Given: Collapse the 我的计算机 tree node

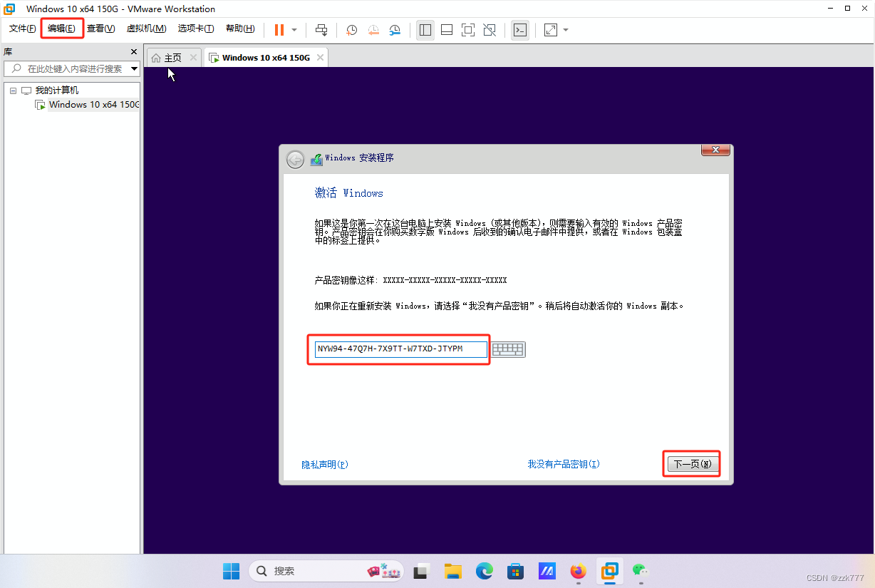Looking at the screenshot, I should [13, 91].
